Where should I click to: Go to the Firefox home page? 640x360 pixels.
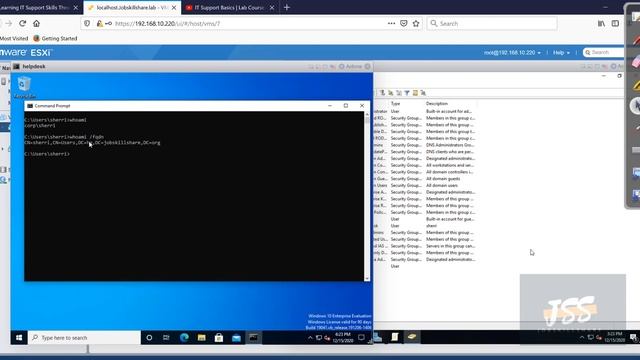pos(36,24)
